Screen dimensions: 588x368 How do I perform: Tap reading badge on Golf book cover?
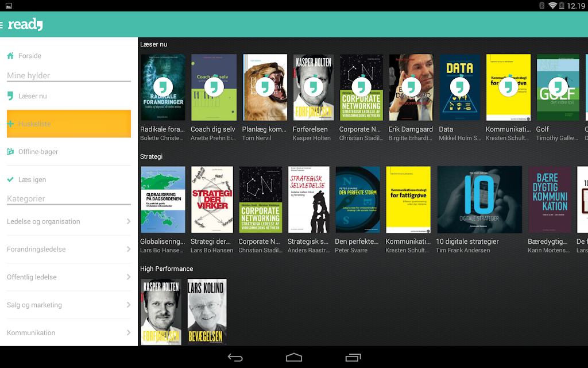pos(558,87)
